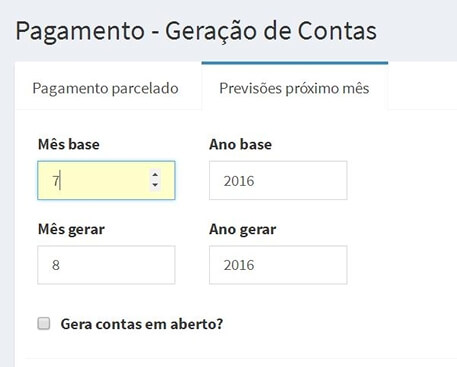Click the Ano base label
The height and width of the screenshot is (367, 457).
click(x=240, y=145)
